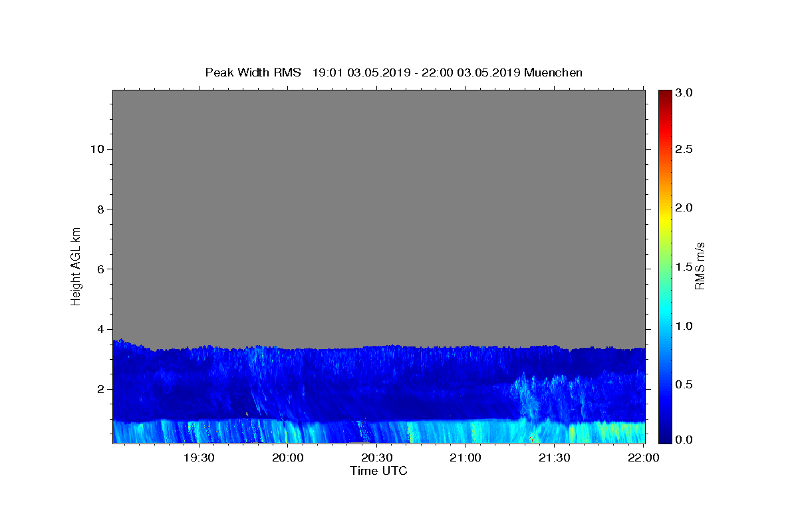Click the height axis label 4

[x=100, y=329]
